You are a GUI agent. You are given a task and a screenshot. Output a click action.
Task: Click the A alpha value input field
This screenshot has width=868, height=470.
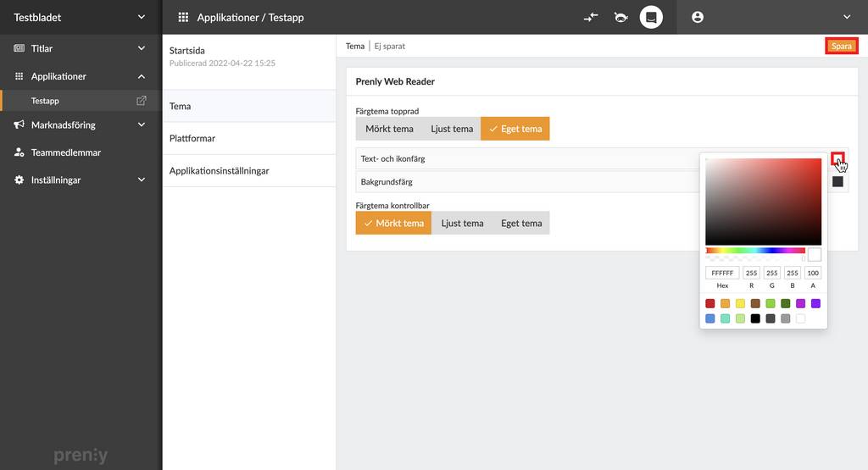pyautogui.click(x=813, y=273)
